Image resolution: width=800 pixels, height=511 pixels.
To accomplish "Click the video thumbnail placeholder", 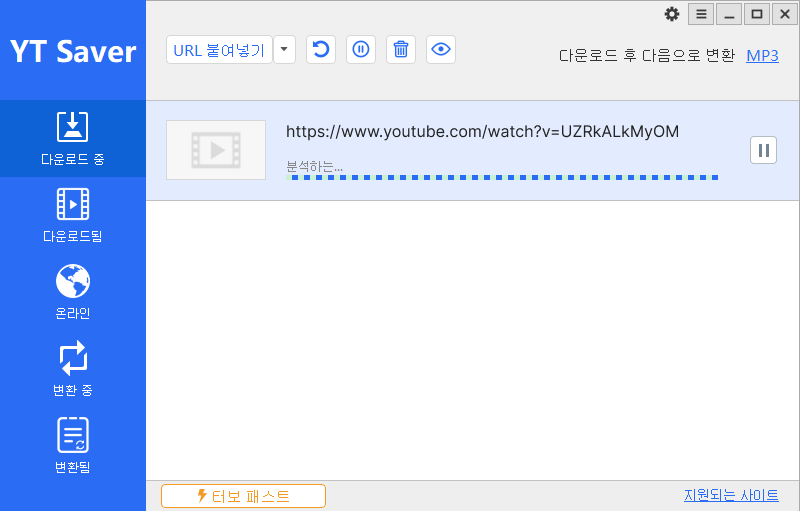I will pyautogui.click(x=216, y=150).
